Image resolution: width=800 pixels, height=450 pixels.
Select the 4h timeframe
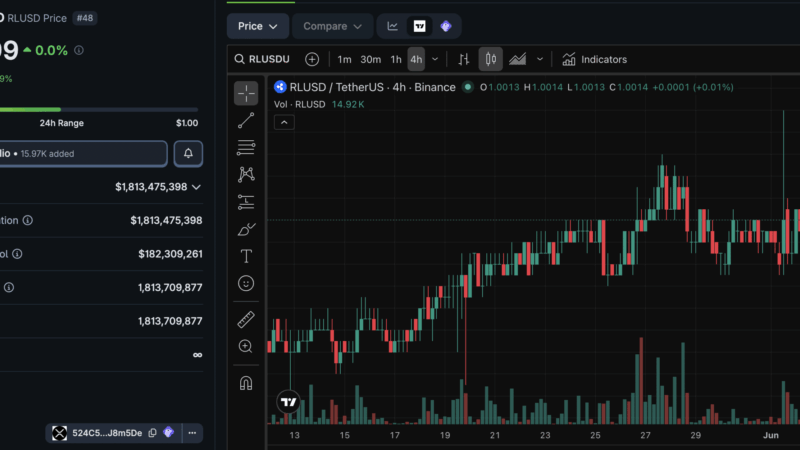(x=416, y=59)
